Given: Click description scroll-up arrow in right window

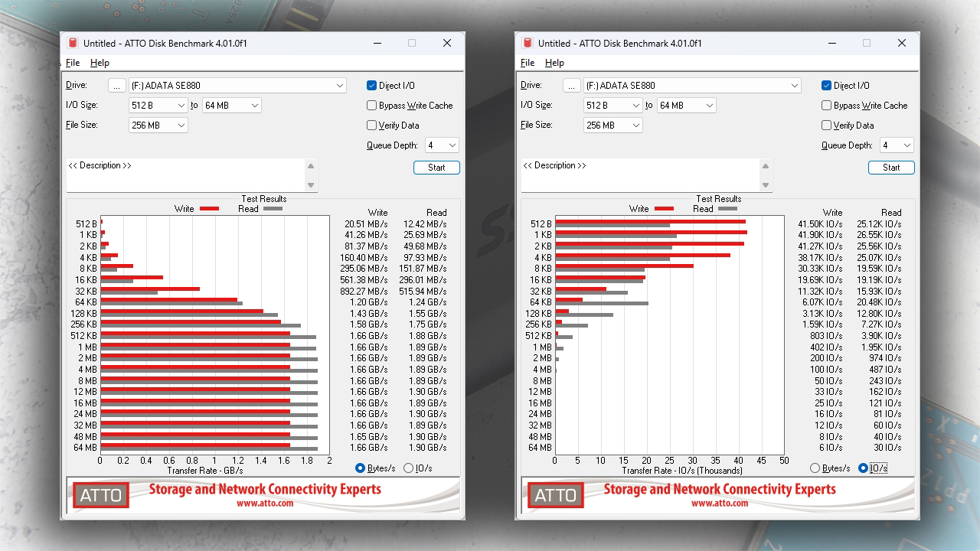Looking at the screenshot, I should click(x=766, y=166).
